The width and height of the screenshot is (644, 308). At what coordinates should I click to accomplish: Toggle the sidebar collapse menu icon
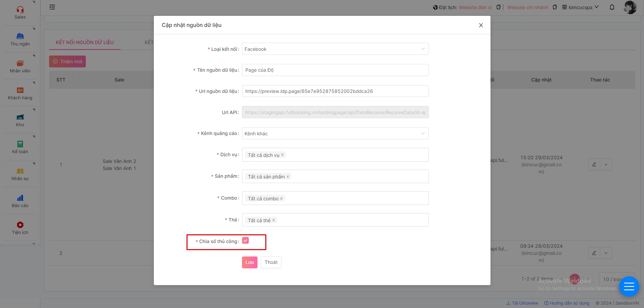tap(52, 7)
